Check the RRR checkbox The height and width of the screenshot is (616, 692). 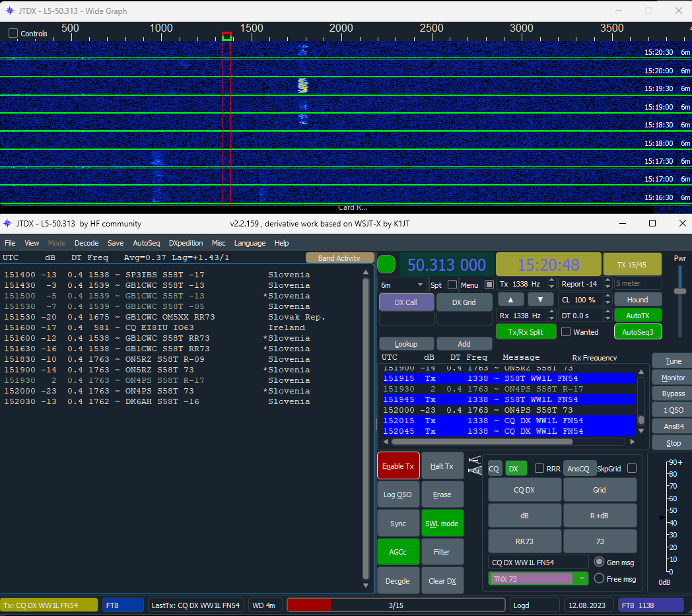(539, 468)
